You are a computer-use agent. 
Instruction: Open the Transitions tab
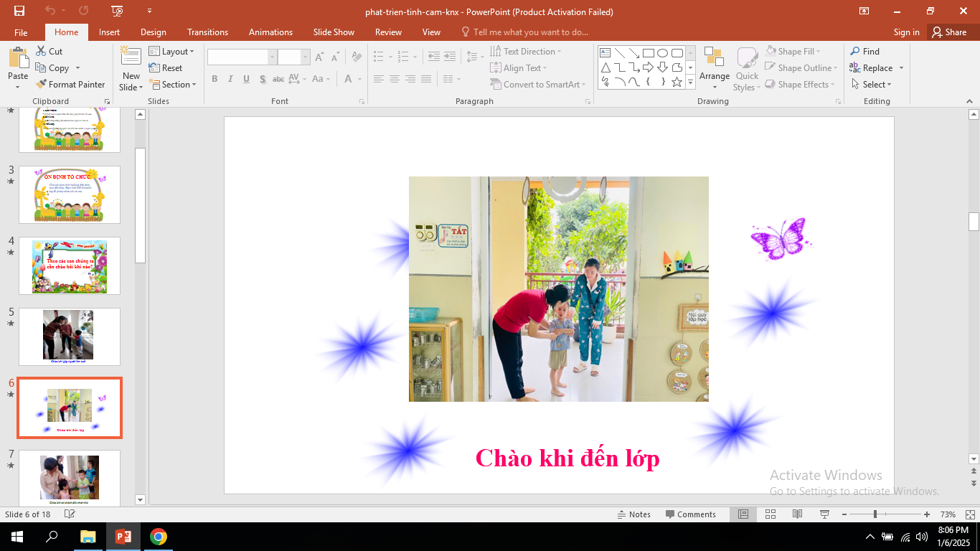click(x=207, y=32)
